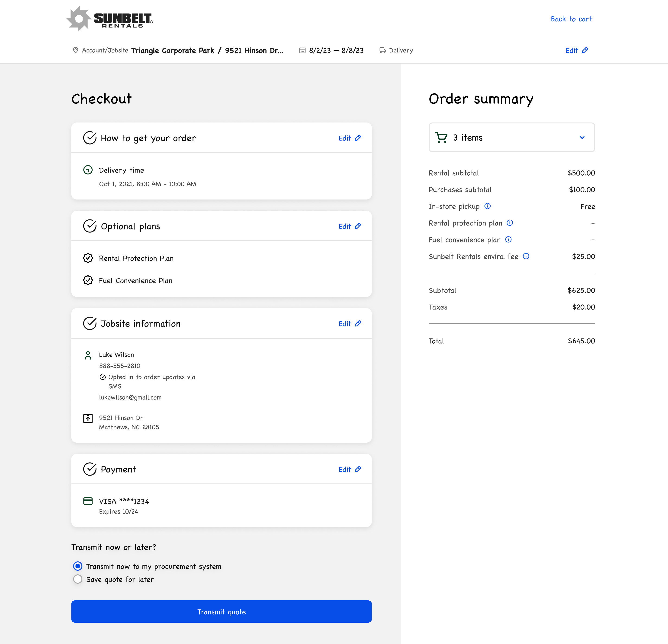
Task: Click the location pin icon beside Account/Jobsite
Action: pyautogui.click(x=76, y=50)
